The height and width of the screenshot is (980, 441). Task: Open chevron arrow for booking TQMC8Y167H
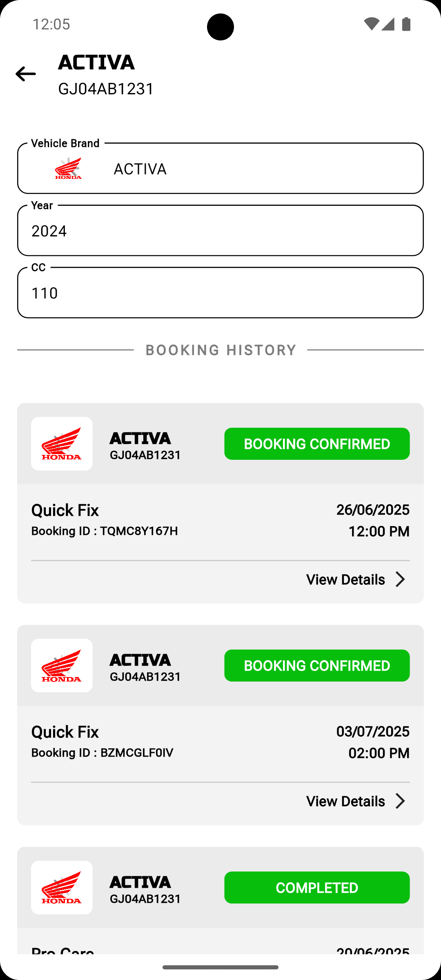point(400,579)
